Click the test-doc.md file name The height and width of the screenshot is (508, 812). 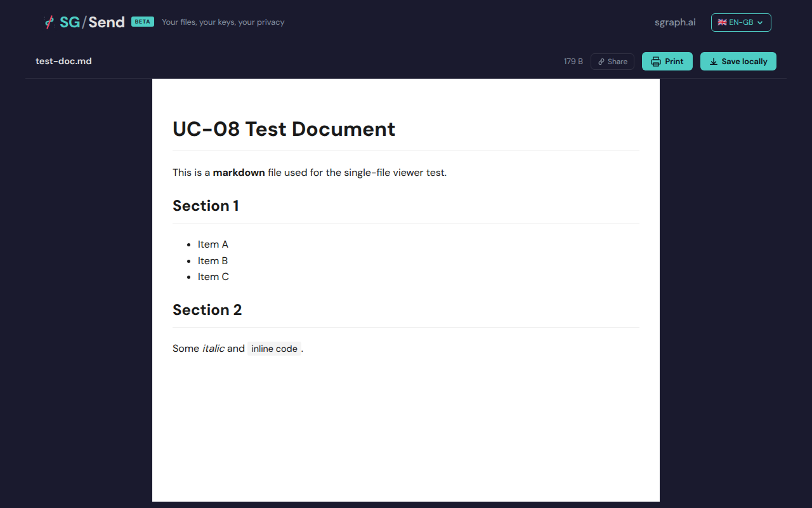tap(63, 61)
